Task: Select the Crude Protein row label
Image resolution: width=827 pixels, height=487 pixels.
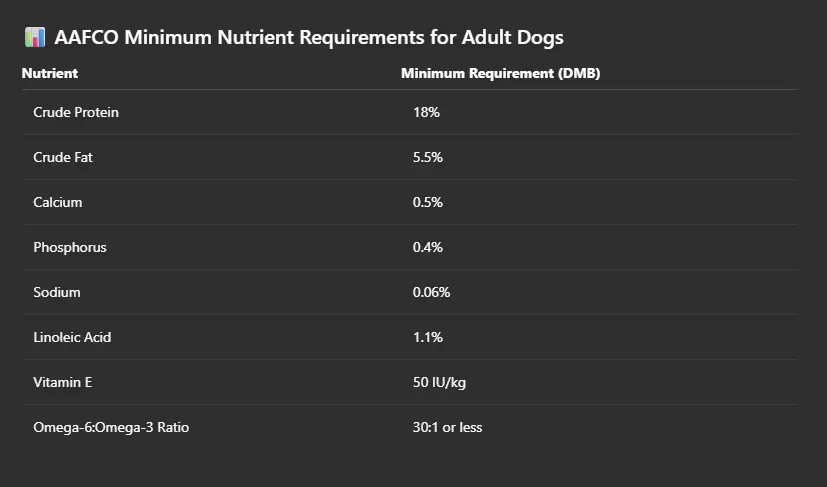Action: 76,112
